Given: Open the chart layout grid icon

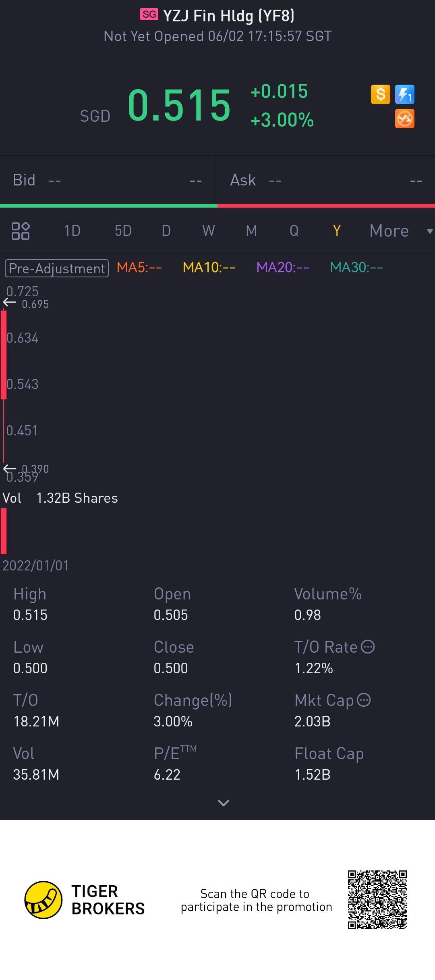Looking at the screenshot, I should [21, 231].
